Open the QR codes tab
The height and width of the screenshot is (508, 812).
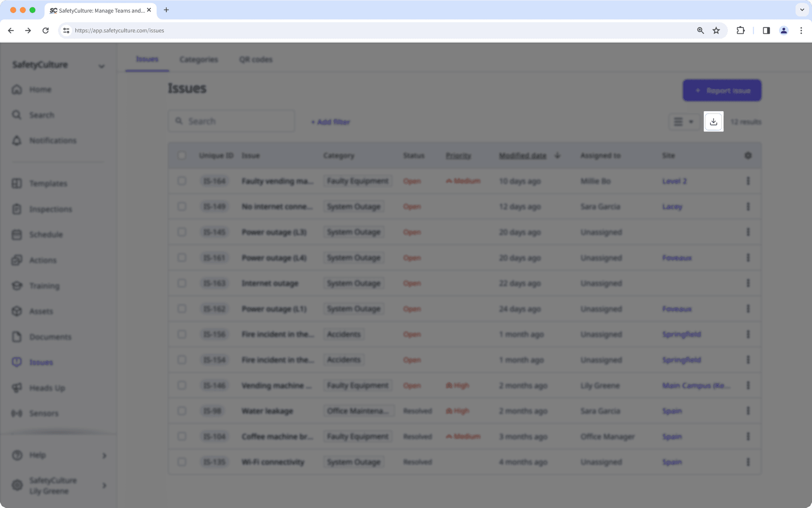pyautogui.click(x=256, y=59)
